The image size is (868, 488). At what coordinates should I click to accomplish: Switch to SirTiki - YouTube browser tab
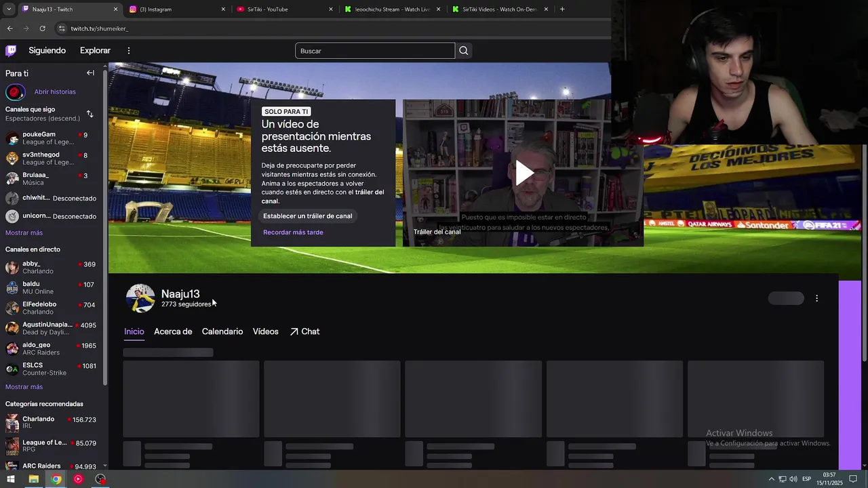284,9
